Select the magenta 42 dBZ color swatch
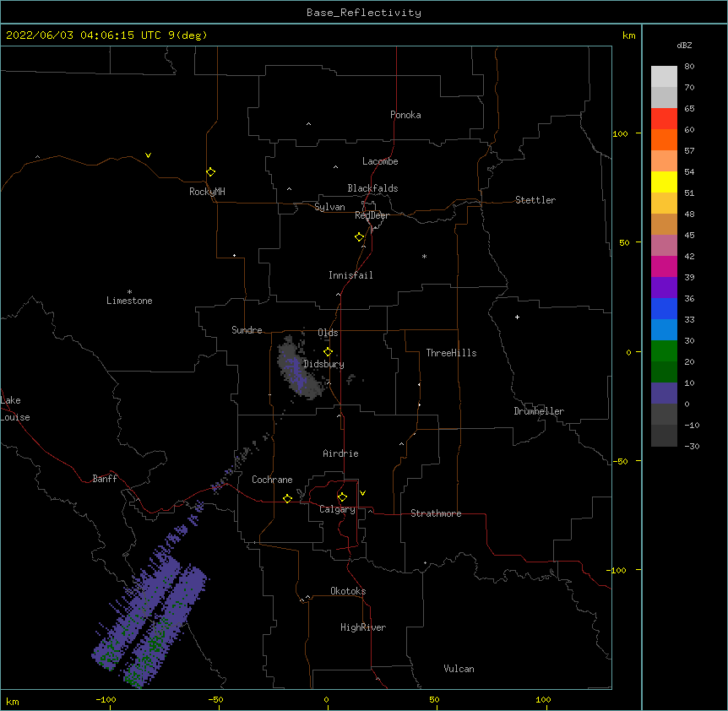The height and width of the screenshot is (711, 728). click(664, 266)
